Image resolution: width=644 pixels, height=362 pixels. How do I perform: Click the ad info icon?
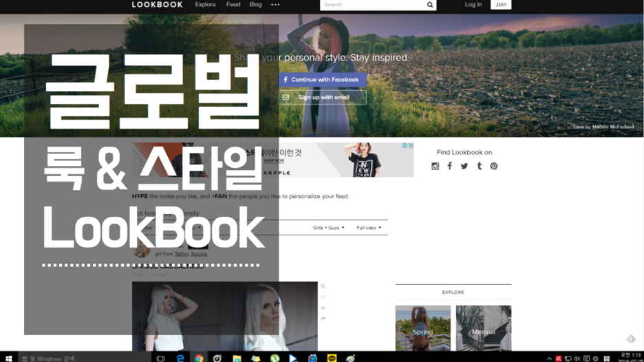pyautogui.click(x=405, y=145)
